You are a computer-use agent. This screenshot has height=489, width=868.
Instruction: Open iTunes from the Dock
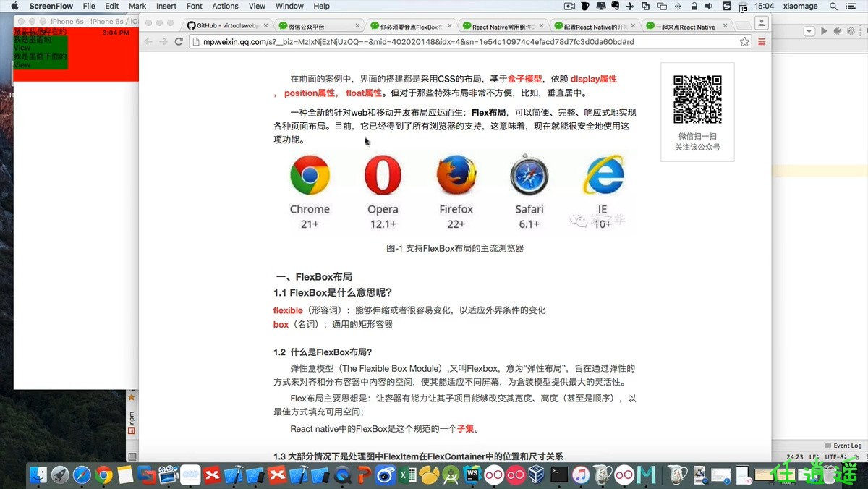click(580, 475)
